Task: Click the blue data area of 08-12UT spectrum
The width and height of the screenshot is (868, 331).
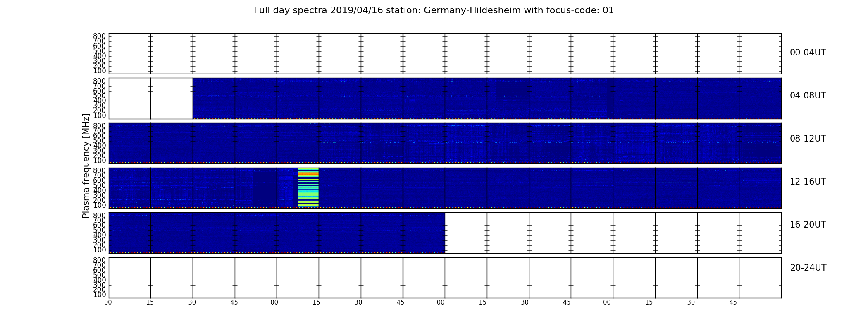Action: pyautogui.click(x=445, y=143)
